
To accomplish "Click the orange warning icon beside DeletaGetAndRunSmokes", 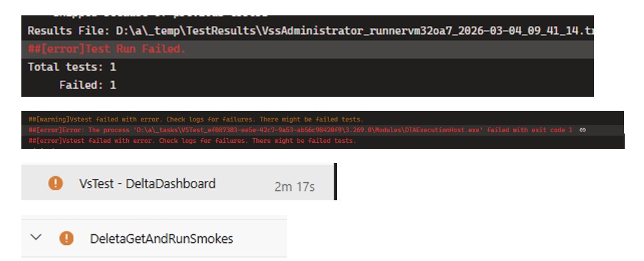I will click(66, 238).
